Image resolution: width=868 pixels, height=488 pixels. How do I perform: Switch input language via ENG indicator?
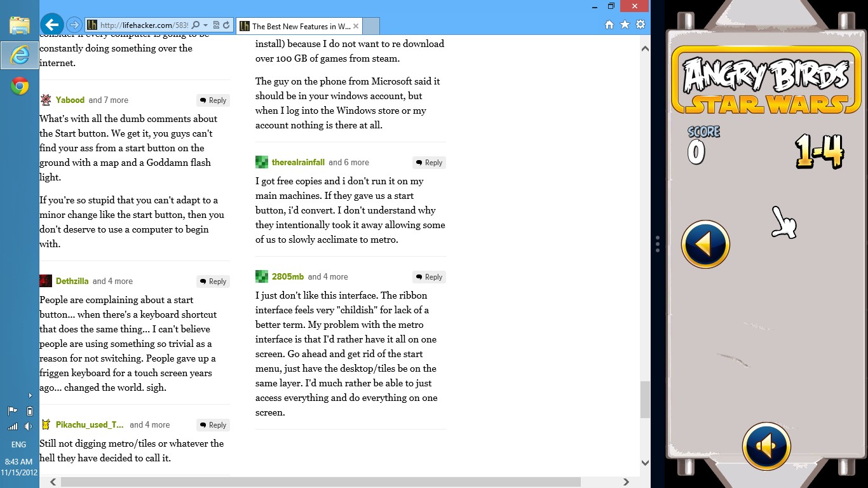point(19,445)
